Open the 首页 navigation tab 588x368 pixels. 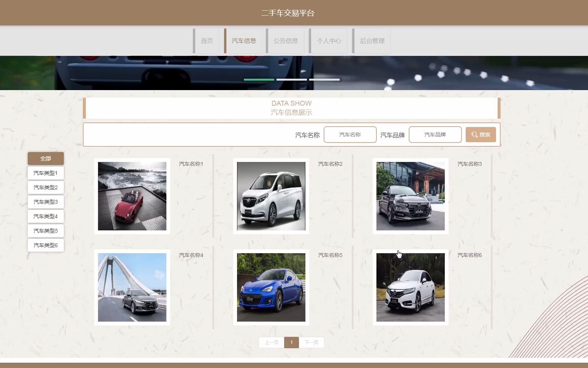(x=207, y=41)
